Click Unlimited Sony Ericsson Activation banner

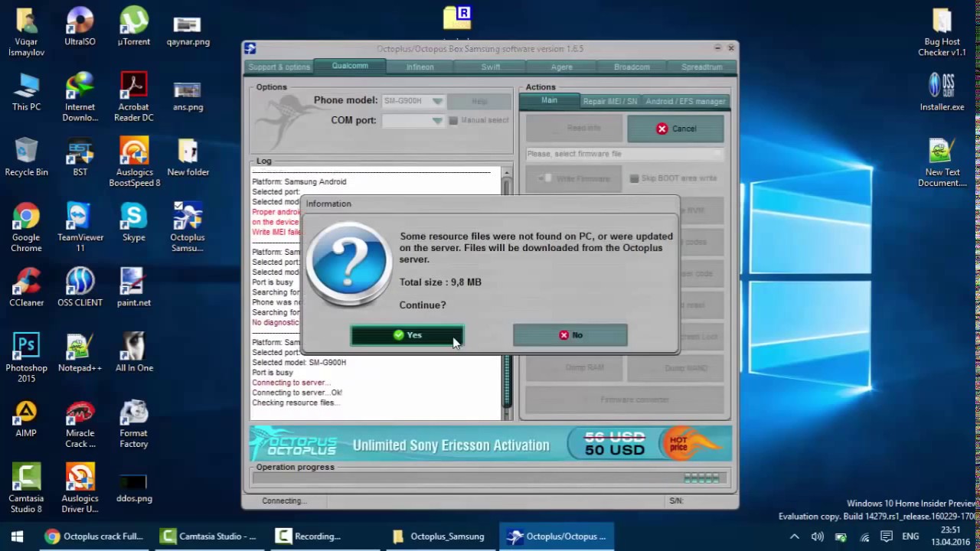click(x=490, y=445)
